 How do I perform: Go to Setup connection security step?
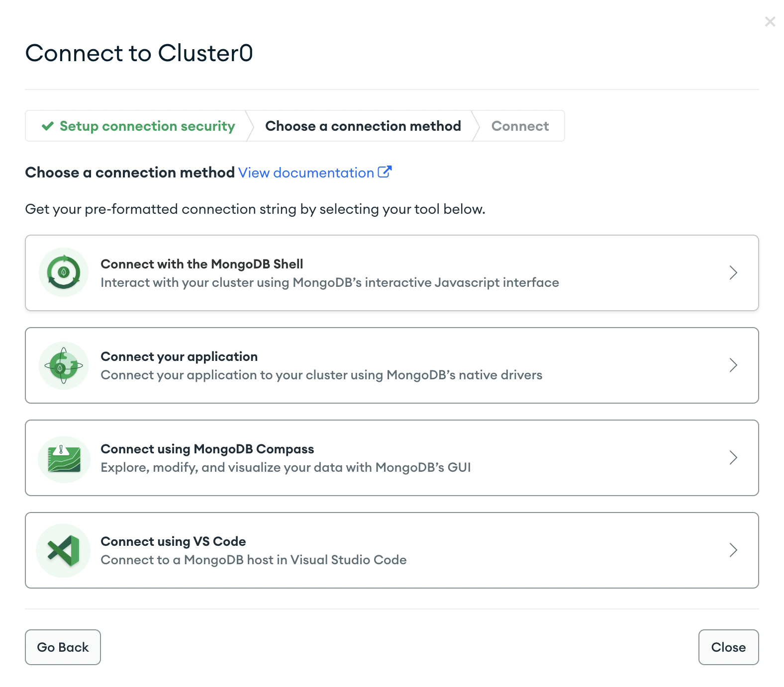[138, 126]
